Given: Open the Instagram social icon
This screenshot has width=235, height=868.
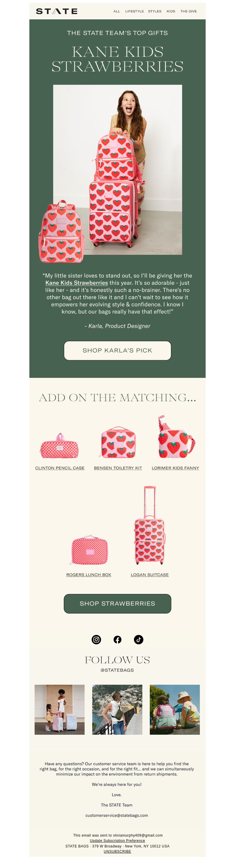Looking at the screenshot, I should click(x=96, y=639).
